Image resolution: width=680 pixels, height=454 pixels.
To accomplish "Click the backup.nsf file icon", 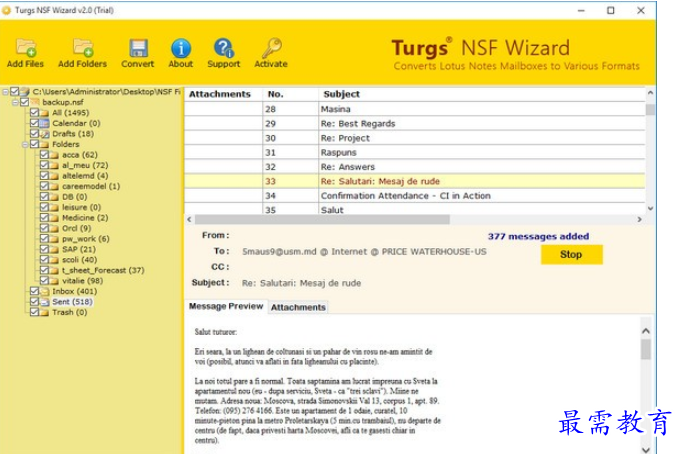I will click(x=35, y=102).
